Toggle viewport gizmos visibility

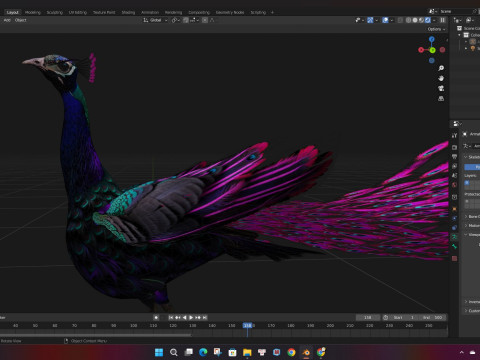(x=370, y=20)
